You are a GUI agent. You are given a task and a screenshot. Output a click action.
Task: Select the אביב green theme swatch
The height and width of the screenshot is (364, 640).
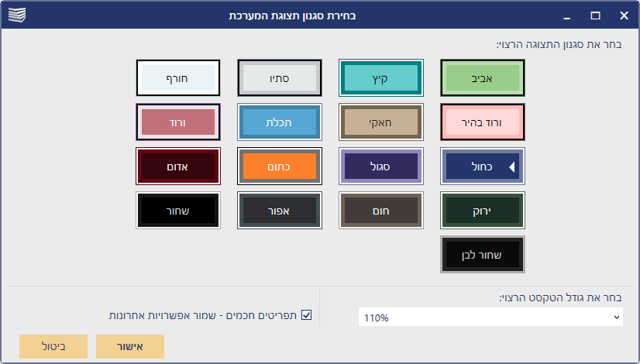pos(483,78)
